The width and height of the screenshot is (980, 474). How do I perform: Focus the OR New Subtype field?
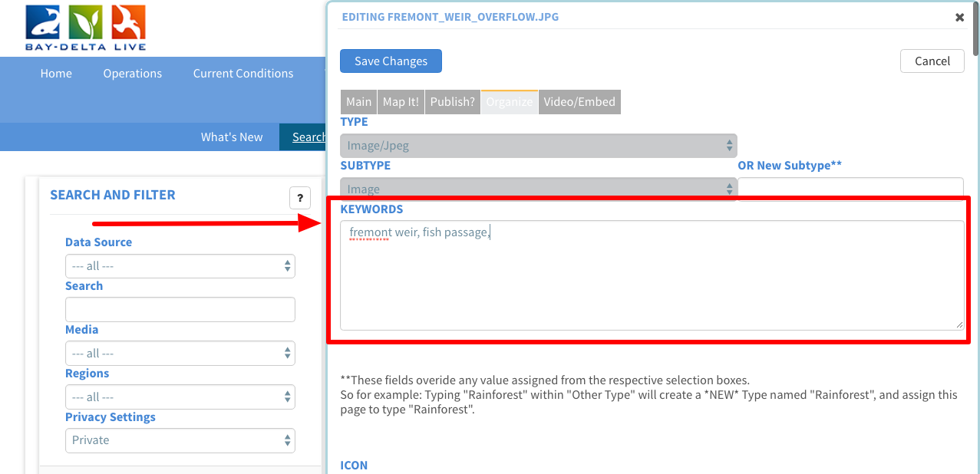click(x=850, y=187)
